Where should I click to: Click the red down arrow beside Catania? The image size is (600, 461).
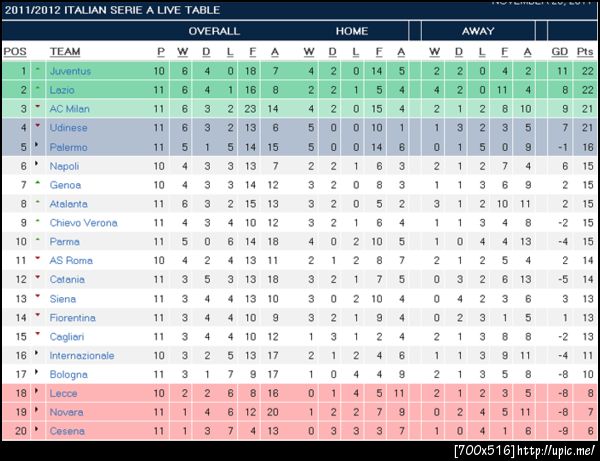pyautogui.click(x=38, y=278)
